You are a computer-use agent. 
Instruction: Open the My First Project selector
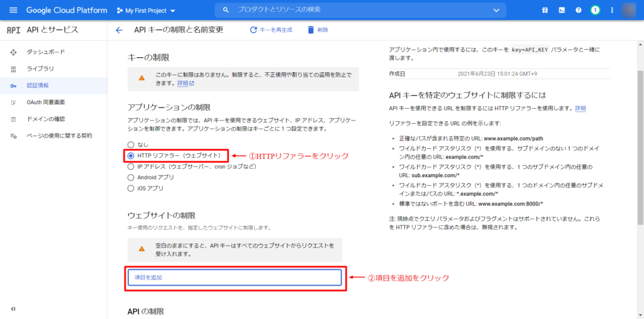[x=145, y=10]
